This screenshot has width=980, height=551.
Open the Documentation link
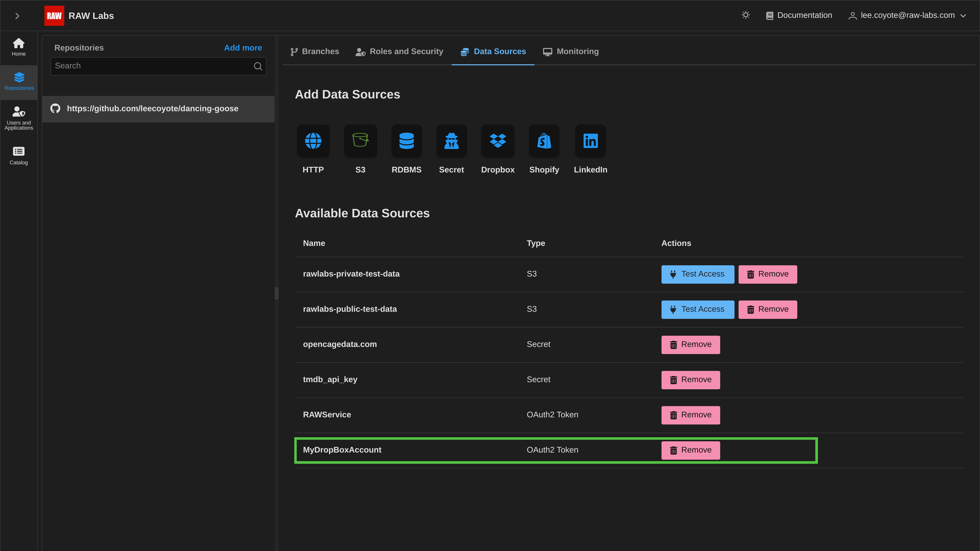[799, 15]
